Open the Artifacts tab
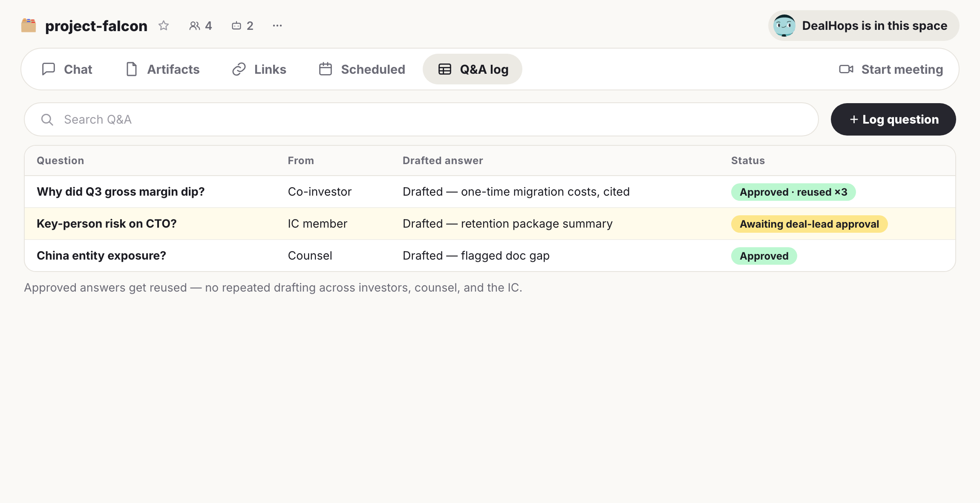The height and width of the screenshot is (503, 980). 163,69
